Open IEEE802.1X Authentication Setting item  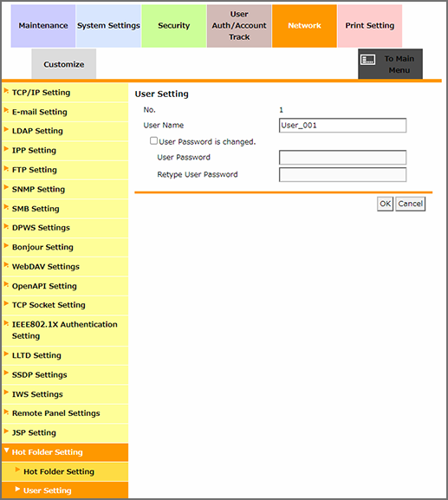click(x=65, y=330)
